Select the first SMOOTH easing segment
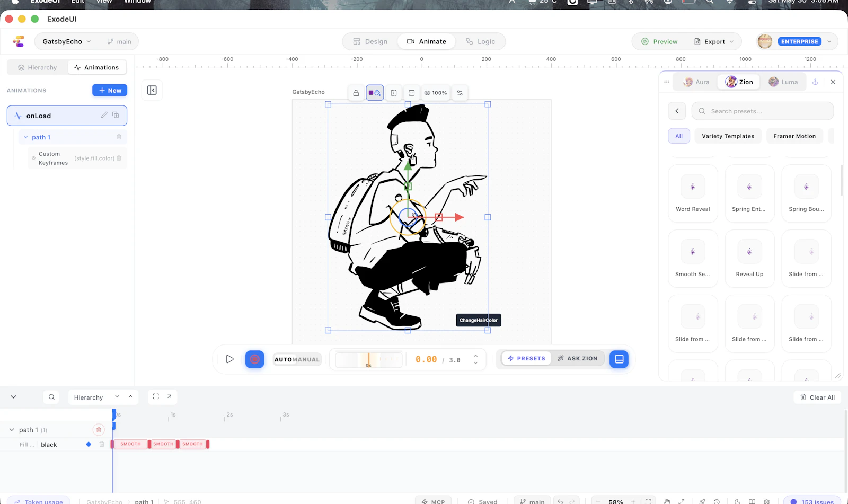 pos(131,444)
